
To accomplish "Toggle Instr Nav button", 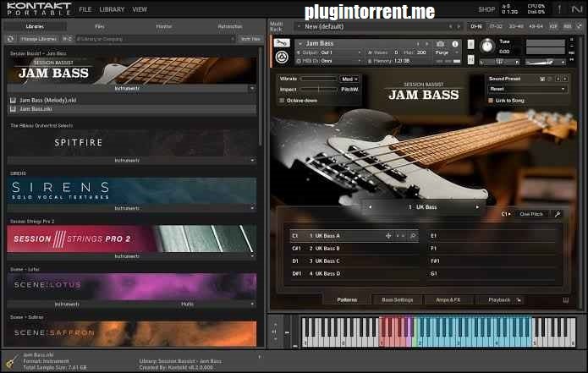I will (x=250, y=39).
